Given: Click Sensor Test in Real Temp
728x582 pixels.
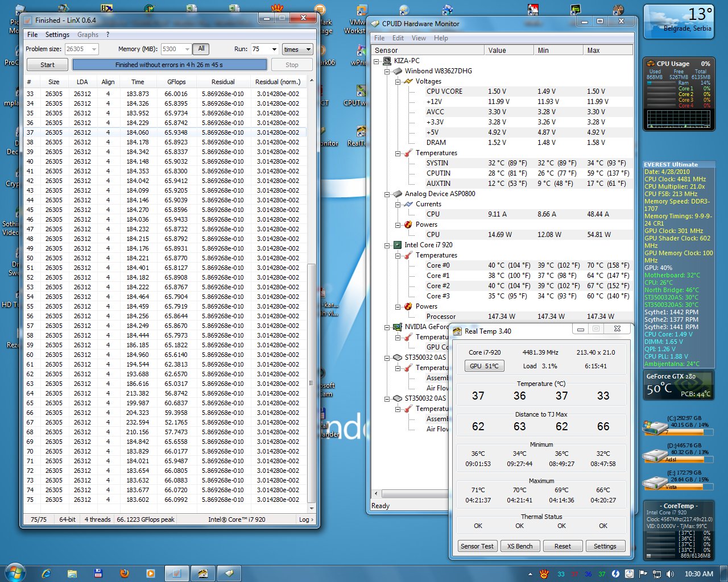Looking at the screenshot, I should tap(477, 546).
